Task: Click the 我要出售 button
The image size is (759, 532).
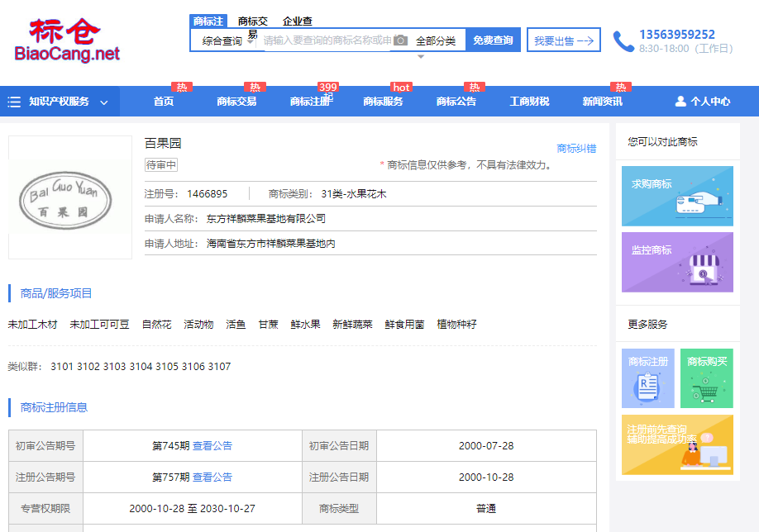Action: pyautogui.click(x=563, y=40)
